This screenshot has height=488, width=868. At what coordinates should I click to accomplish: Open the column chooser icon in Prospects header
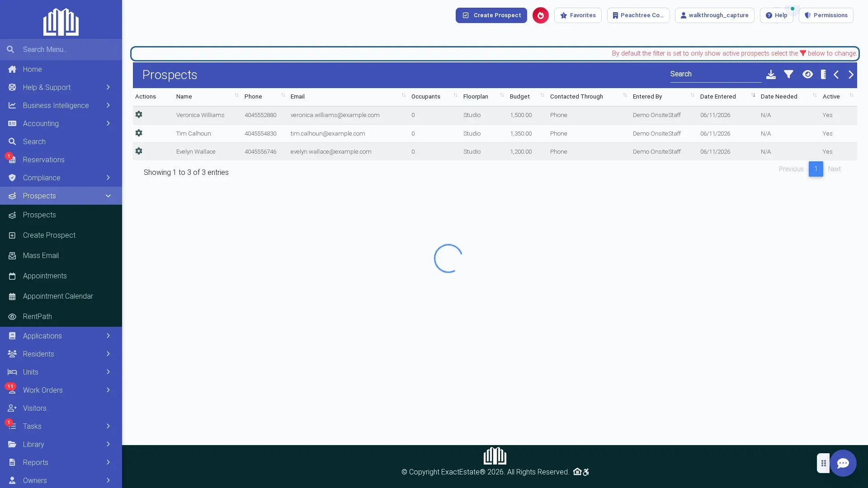pos(823,75)
